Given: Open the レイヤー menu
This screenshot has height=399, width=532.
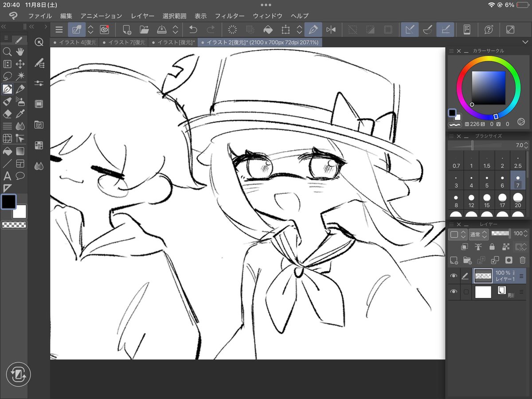Looking at the screenshot, I should 143,16.
